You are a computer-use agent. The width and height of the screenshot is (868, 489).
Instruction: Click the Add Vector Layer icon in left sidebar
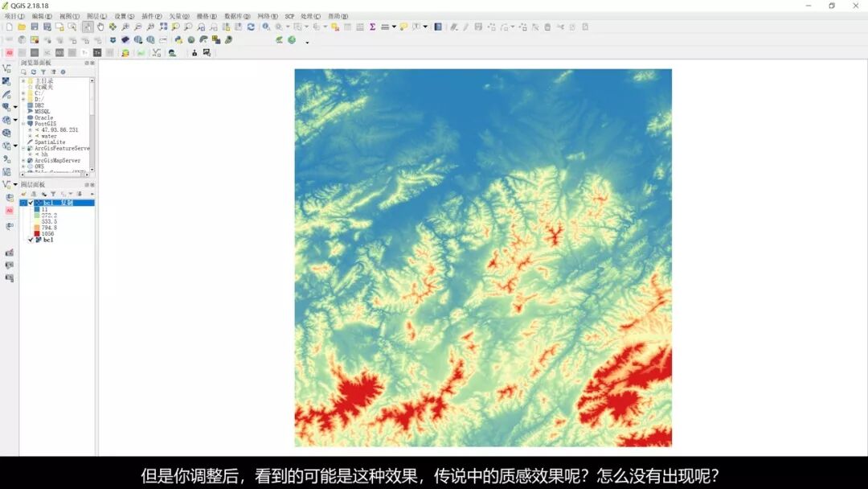point(6,68)
